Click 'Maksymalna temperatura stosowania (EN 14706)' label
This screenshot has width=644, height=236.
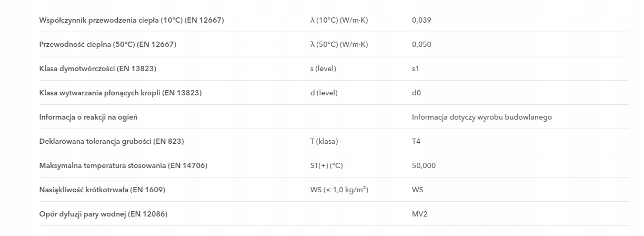tap(123, 165)
